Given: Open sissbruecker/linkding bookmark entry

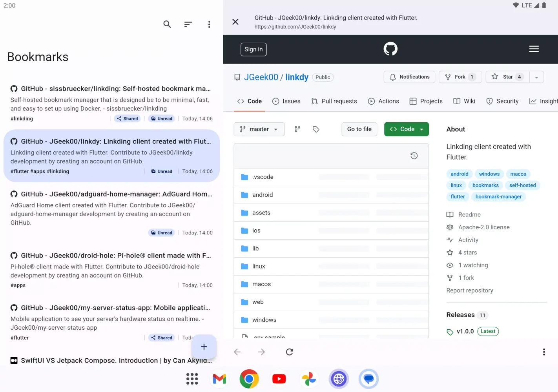Looking at the screenshot, I should [111, 103].
